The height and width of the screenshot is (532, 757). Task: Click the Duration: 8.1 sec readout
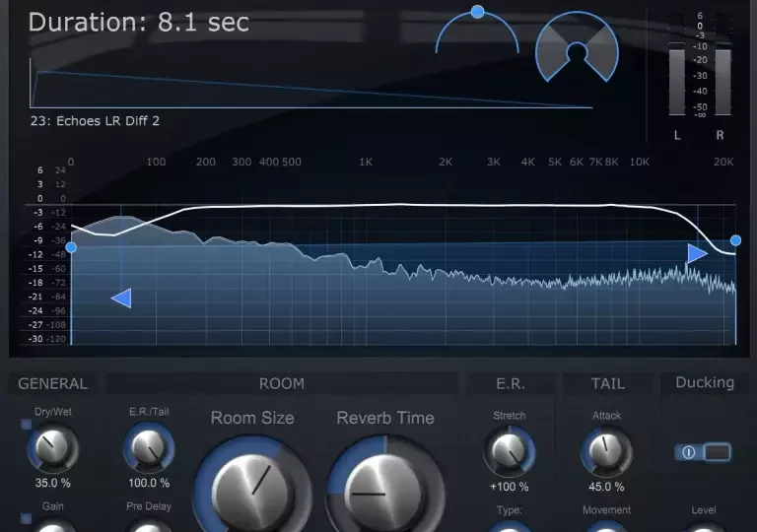click(x=139, y=23)
